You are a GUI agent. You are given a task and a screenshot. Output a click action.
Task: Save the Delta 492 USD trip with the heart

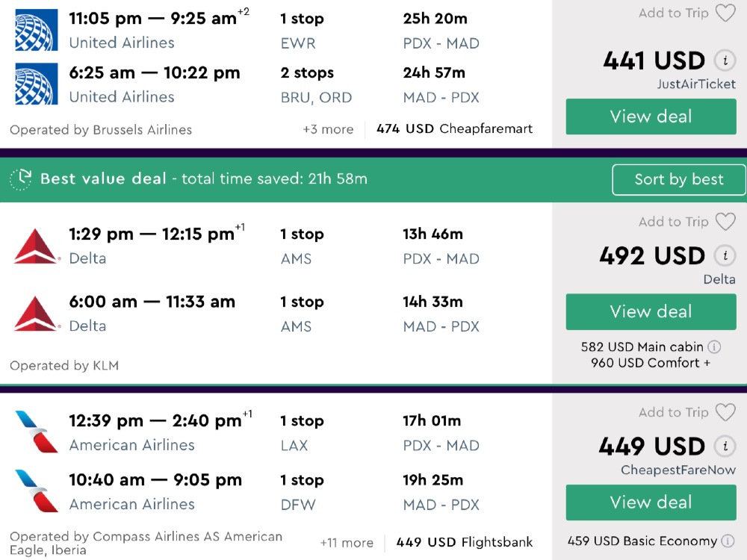click(x=725, y=222)
